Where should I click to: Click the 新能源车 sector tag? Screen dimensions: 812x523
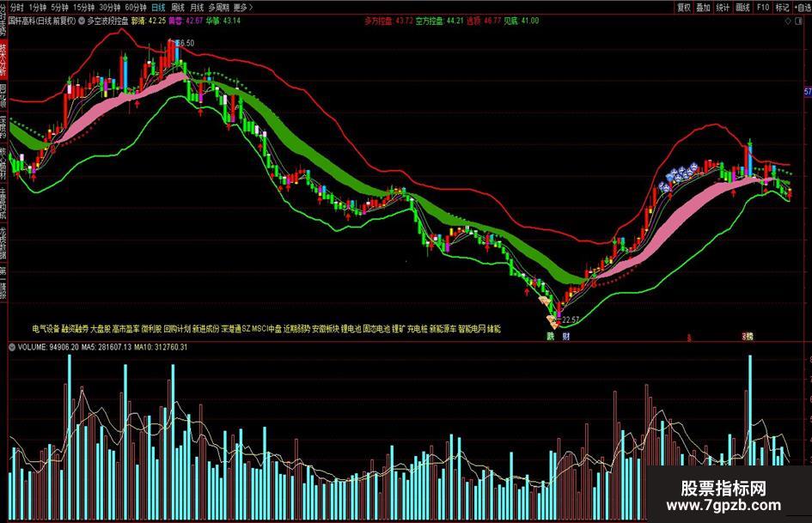[443, 329]
